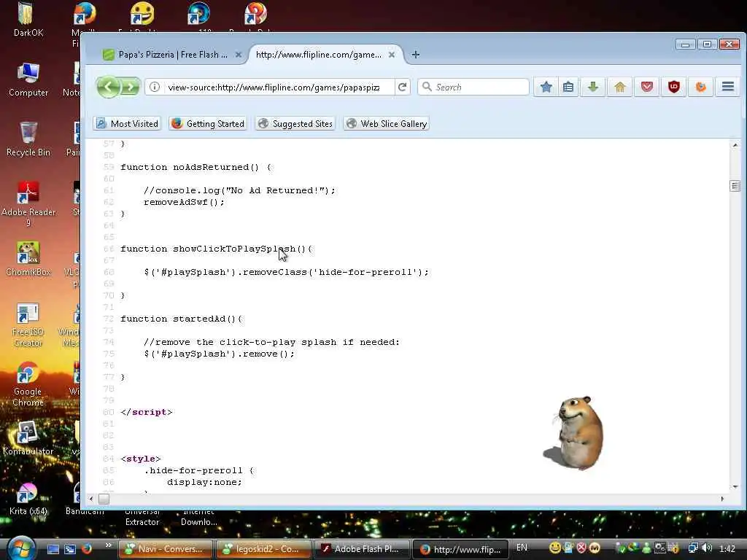Click the orange Firefox extension icon
Screen dimensions: 747x560
point(701,87)
